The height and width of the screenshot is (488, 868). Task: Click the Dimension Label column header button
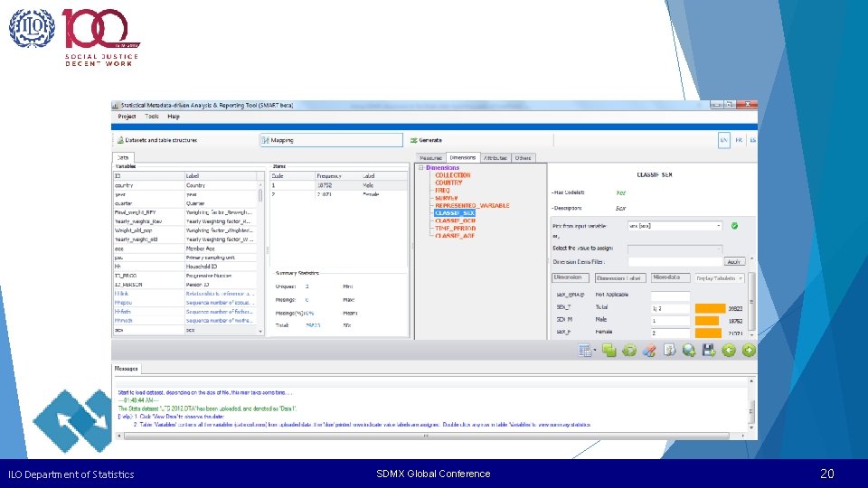coord(620,278)
